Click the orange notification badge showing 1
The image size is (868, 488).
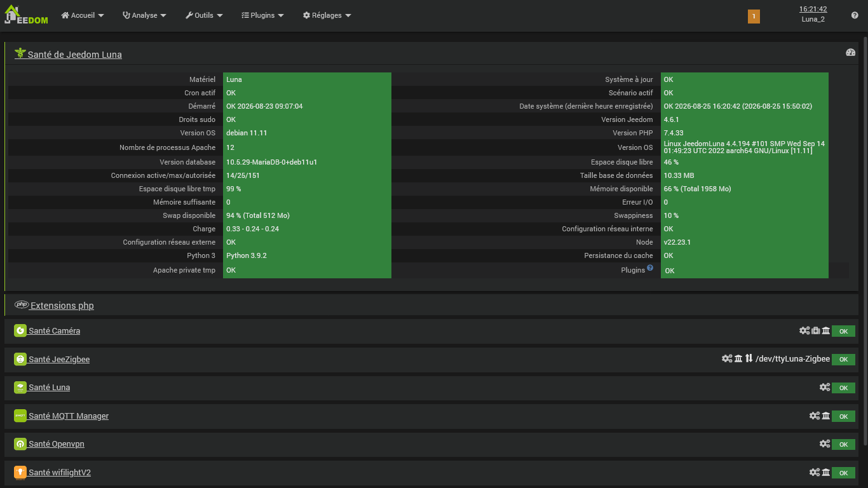754,17
